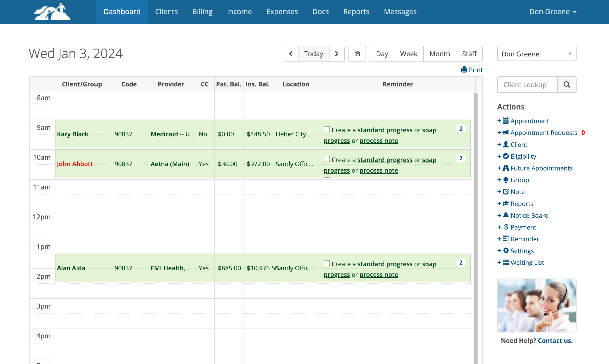Click the Payment dollar sign icon
This screenshot has width=609, height=364.
pos(506,227)
